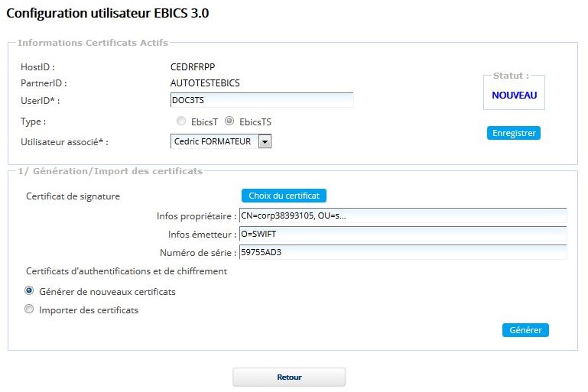Click the Informations Certificats Actifs section title
The height and width of the screenshot is (392, 588).
93,43
